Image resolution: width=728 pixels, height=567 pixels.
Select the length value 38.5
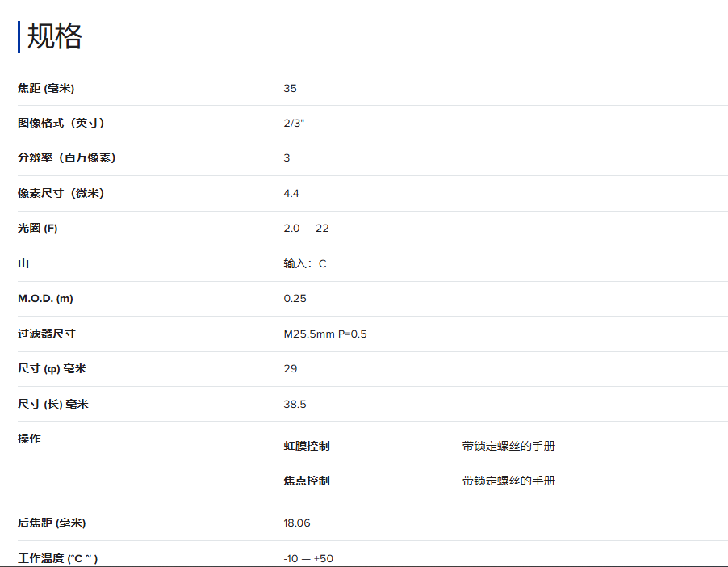click(x=295, y=404)
